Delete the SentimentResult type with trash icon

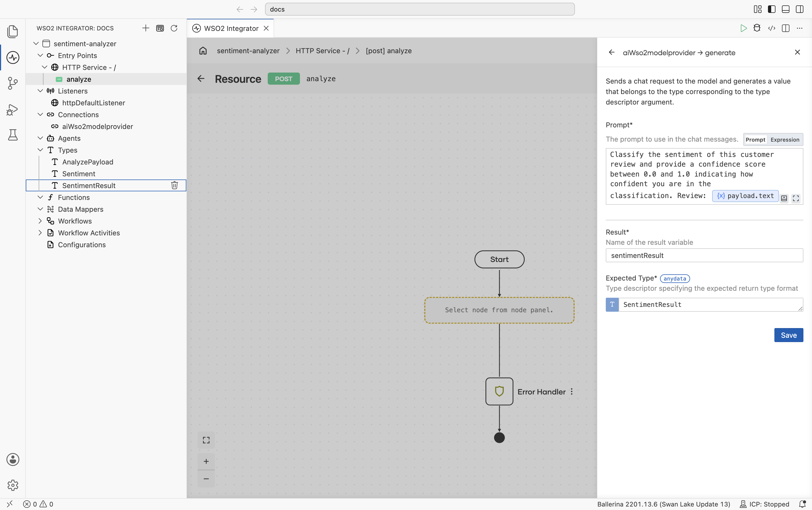pyautogui.click(x=175, y=185)
